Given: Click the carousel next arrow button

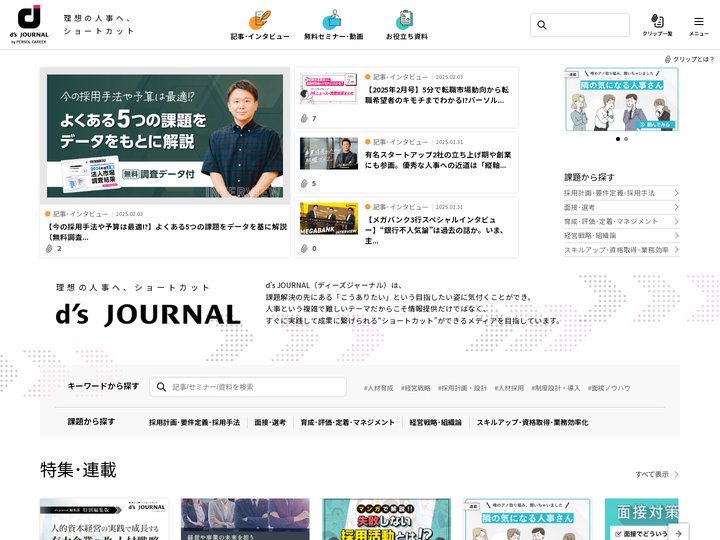Looking at the screenshot, I should pyautogui.click(x=678, y=534).
